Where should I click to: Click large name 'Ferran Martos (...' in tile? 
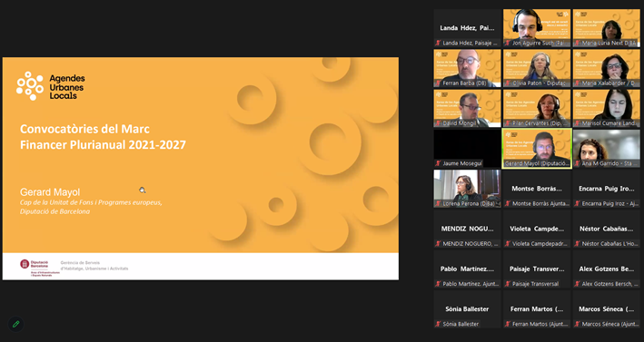[537, 308]
